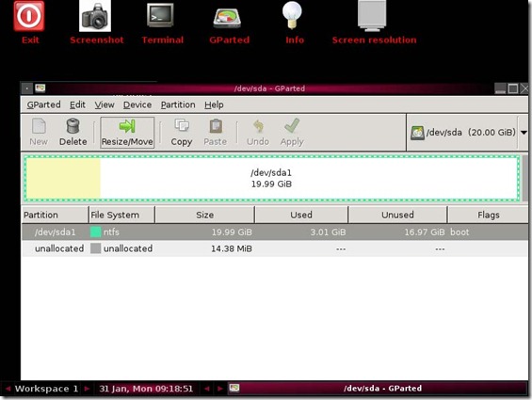The height and width of the screenshot is (400, 532).
Task: Open the Partition menu
Action: point(178,104)
